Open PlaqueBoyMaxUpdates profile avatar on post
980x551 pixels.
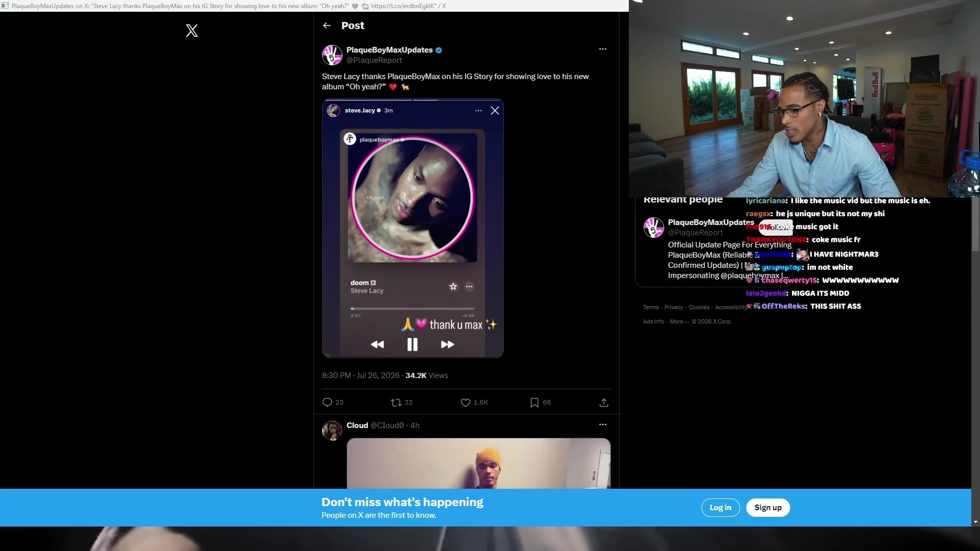(x=332, y=55)
